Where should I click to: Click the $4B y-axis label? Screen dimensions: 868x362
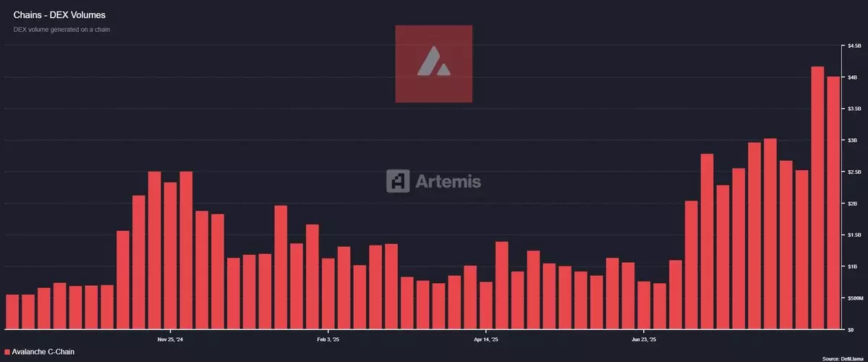[853, 77]
